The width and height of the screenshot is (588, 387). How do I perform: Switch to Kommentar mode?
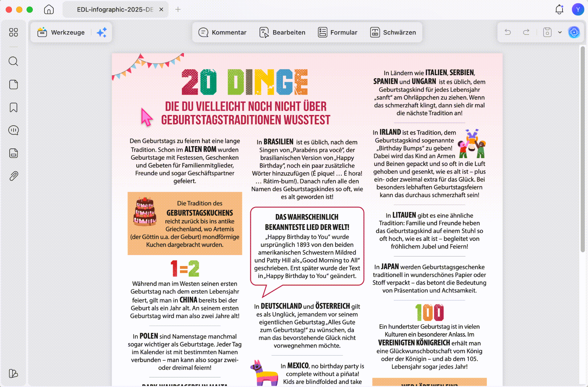tap(222, 32)
